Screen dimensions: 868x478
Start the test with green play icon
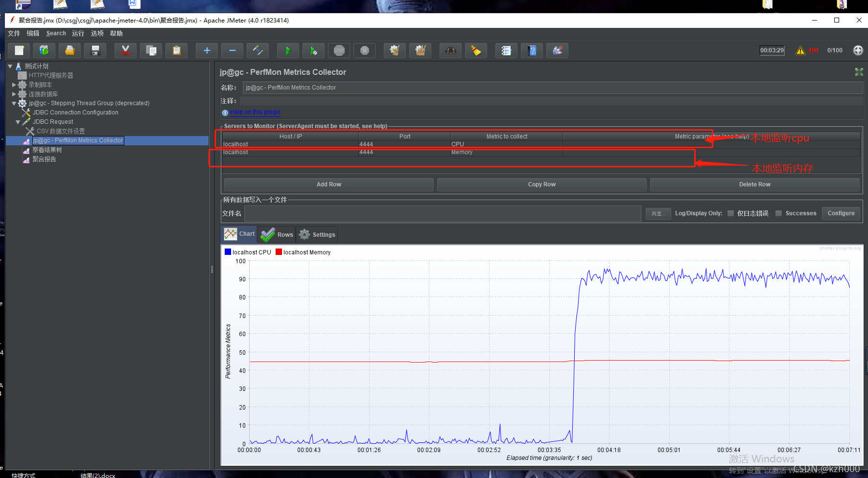pos(288,50)
